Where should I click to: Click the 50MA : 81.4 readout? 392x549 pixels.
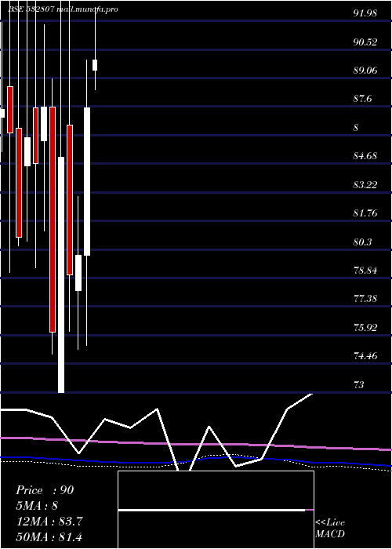(x=49, y=536)
